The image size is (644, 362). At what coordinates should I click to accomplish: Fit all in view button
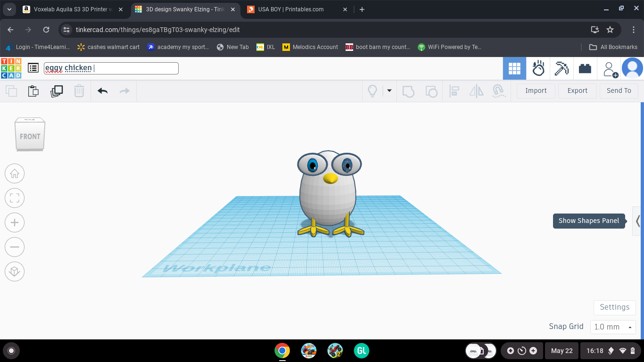pyautogui.click(x=15, y=198)
